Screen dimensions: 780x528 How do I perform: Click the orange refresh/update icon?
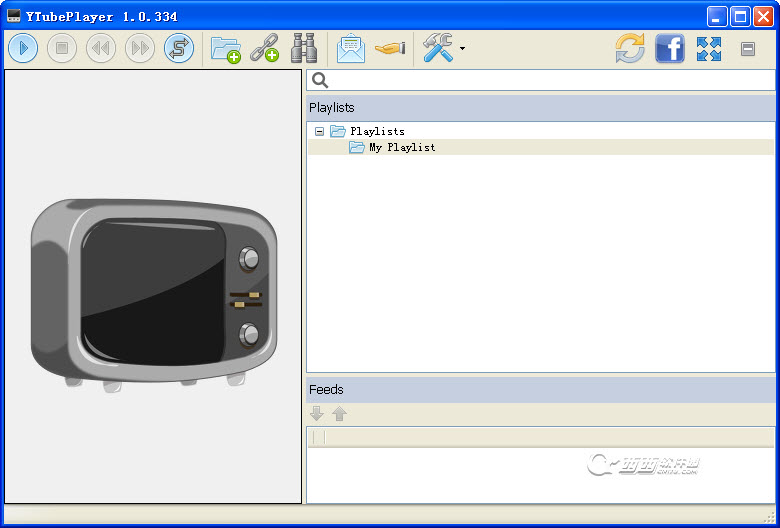click(x=630, y=48)
